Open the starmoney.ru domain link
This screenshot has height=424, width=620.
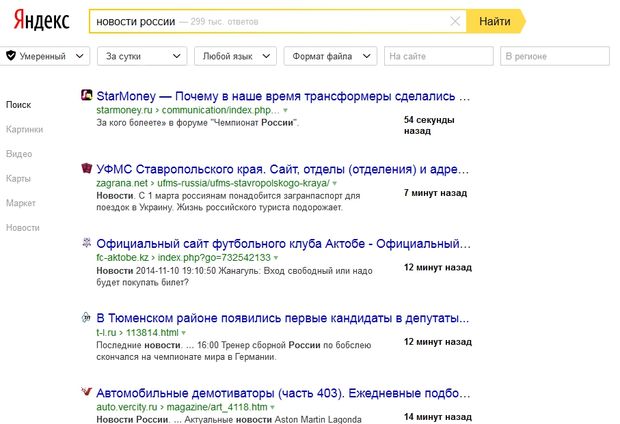coord(124,110)
